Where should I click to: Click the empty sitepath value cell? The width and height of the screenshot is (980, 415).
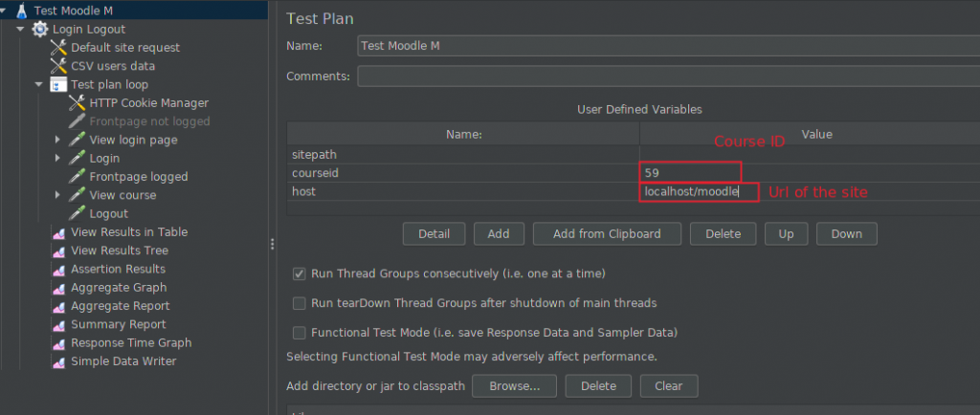[810, 154]
